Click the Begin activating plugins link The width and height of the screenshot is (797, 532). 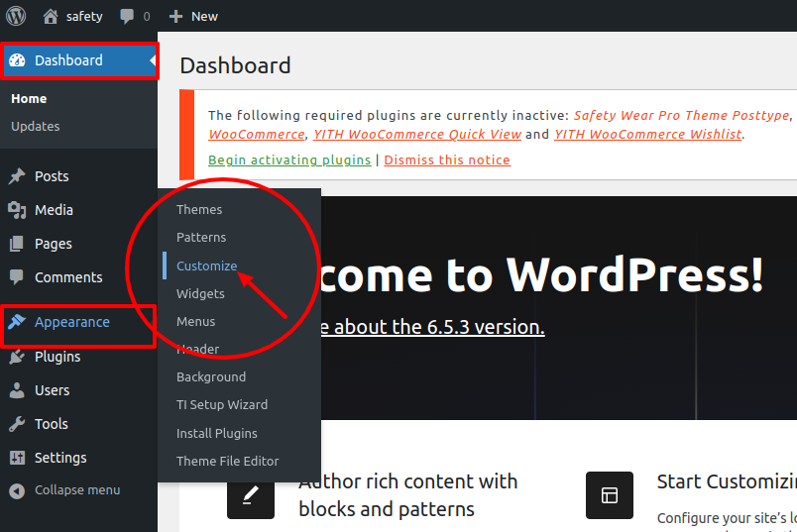click(289, 160)
